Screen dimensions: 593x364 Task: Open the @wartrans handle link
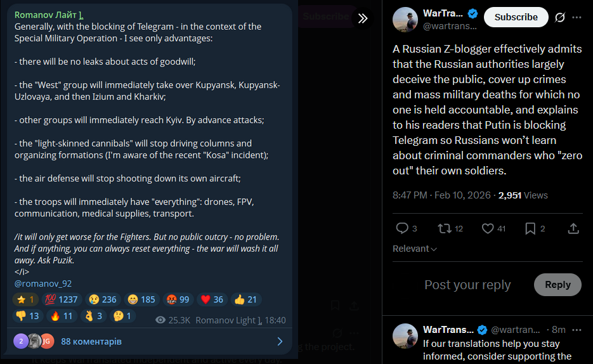(450, 26)
